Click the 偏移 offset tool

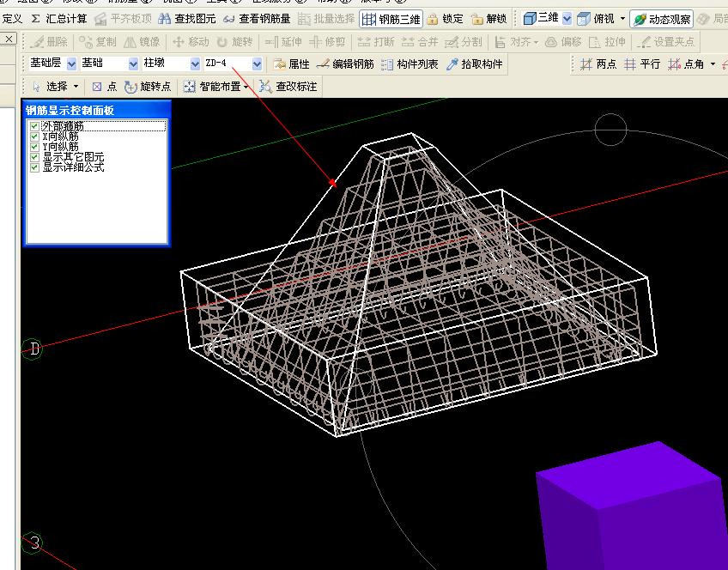tap(563, 42)
